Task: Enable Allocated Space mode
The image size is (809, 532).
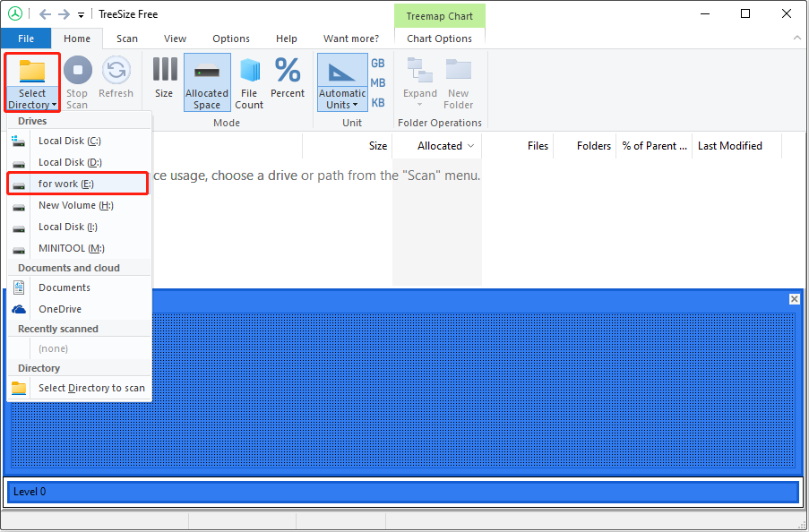Action: [x=207, y=82]
